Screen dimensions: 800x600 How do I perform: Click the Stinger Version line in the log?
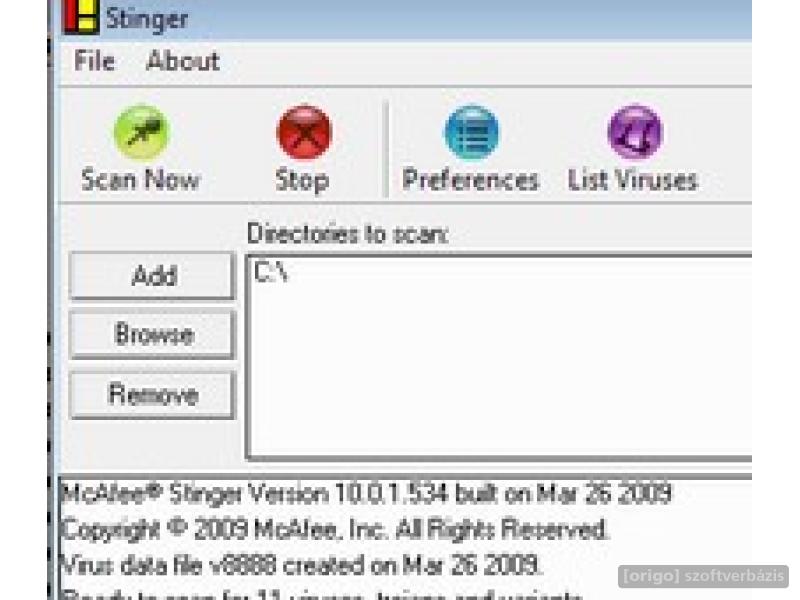[366, 494]
